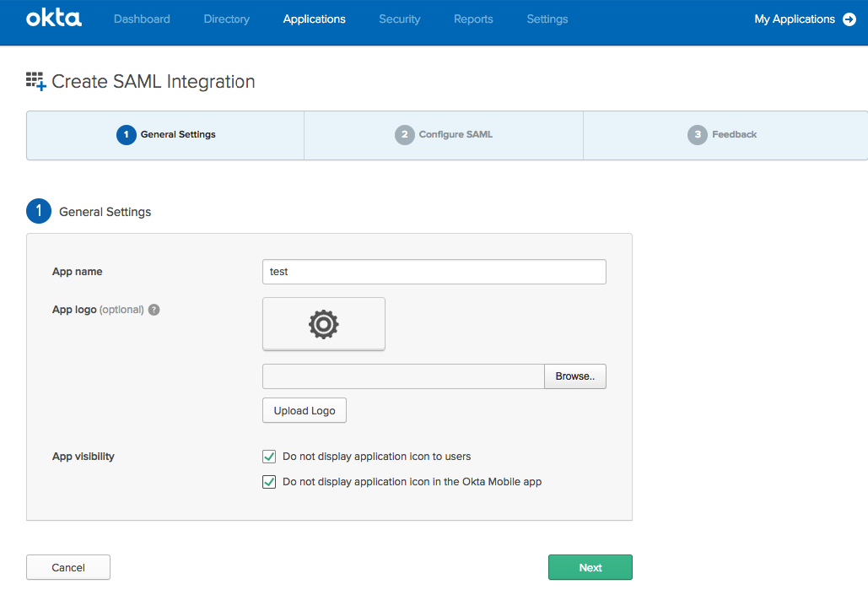Uncheck Do not display icon in Okta Mobile
The height and width of the screenshot is (595, 868).
coord(268,481)
